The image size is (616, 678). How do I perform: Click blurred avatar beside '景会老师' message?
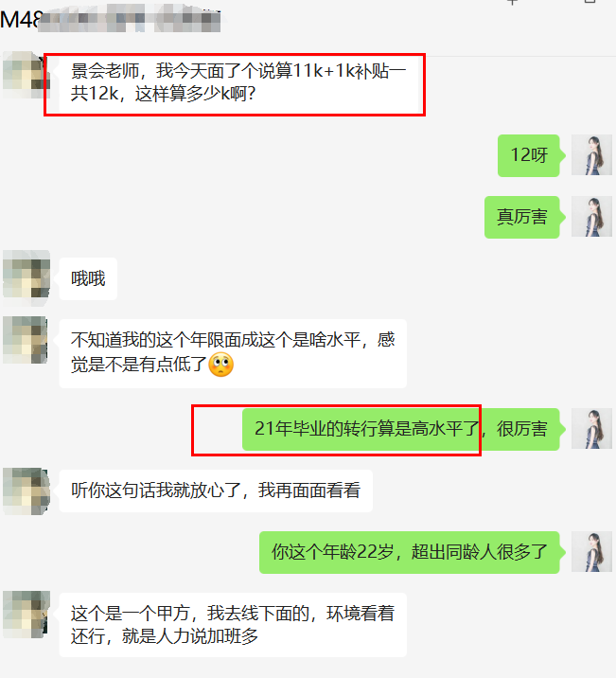[x=25, y=75]
